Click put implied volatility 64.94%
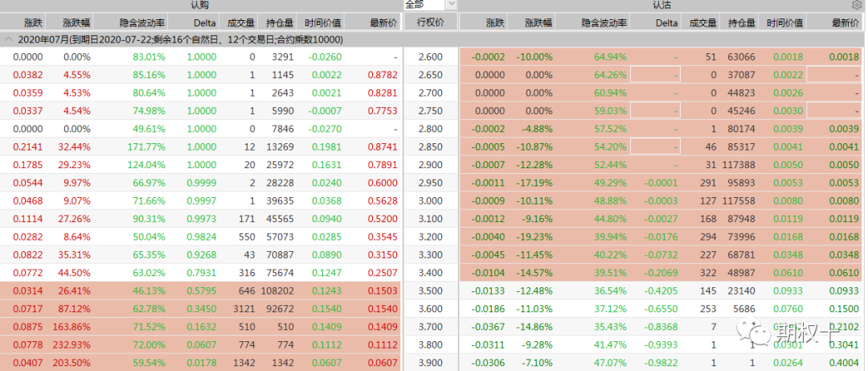Screen dimensions: 868x371 611,56
